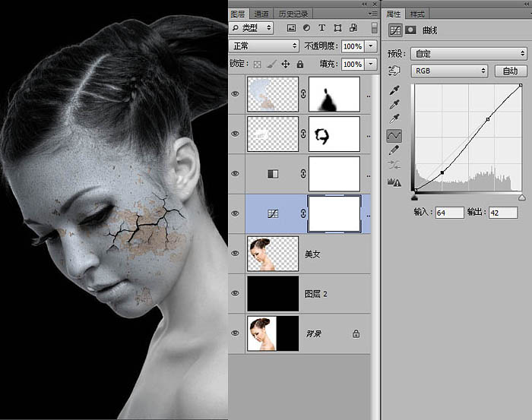Image resolution: width=532 pixels, height=420 pixels.
Task: Click the curves adjustment icon in properties
Action: 395,30
